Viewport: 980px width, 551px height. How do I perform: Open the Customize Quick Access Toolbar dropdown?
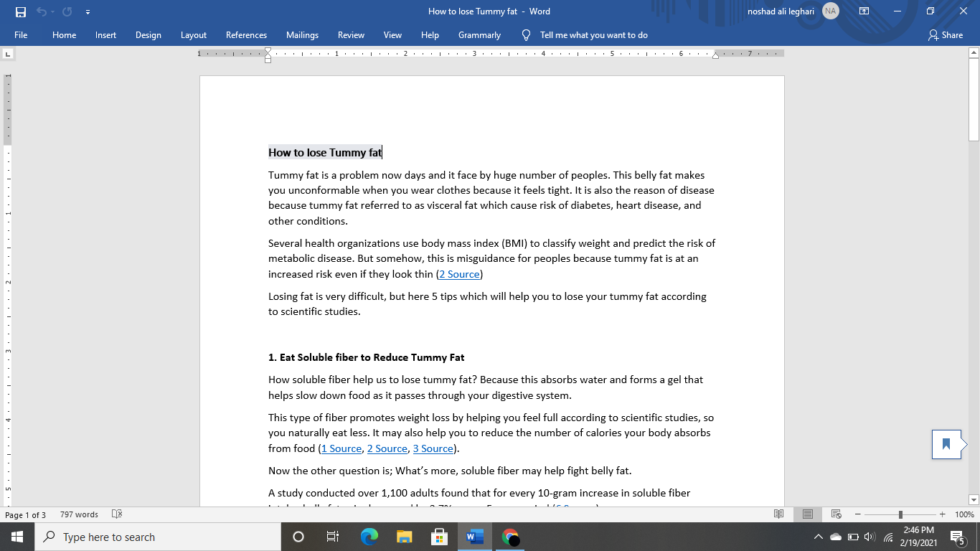tap(88, 11)
